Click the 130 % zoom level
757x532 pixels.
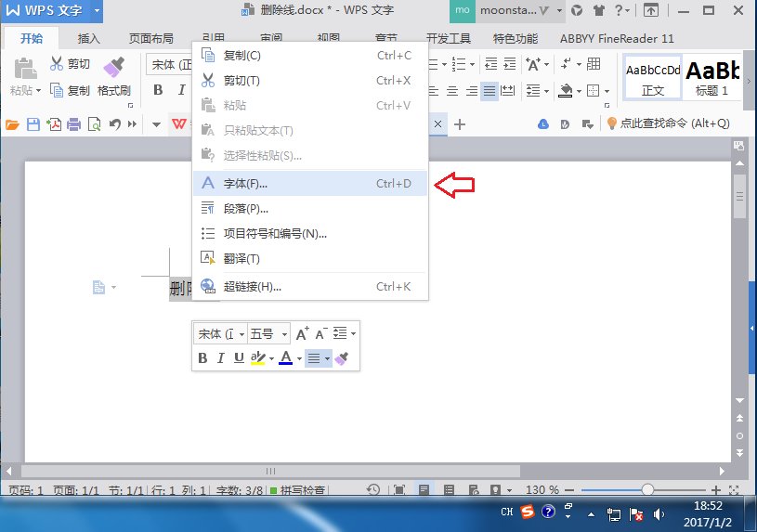pyautogui.click(x=542, y=490)
